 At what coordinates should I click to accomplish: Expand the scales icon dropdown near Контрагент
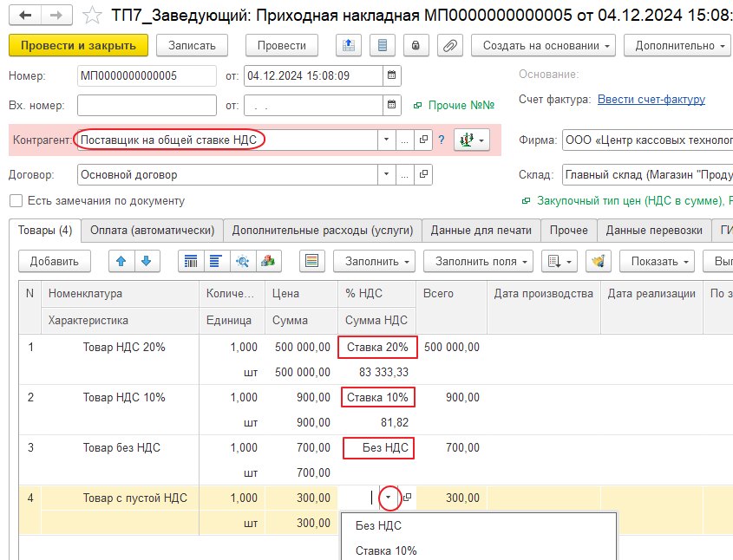(472, 140)
